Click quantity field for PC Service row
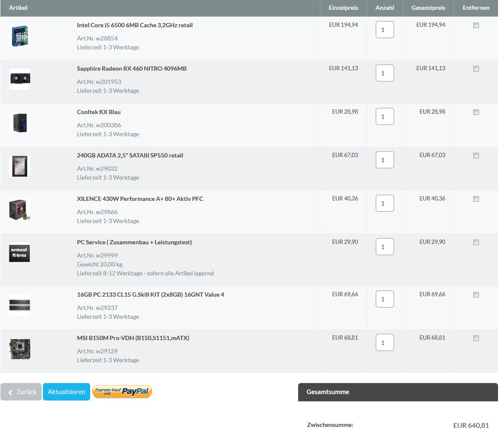 (x=385, y=247)
